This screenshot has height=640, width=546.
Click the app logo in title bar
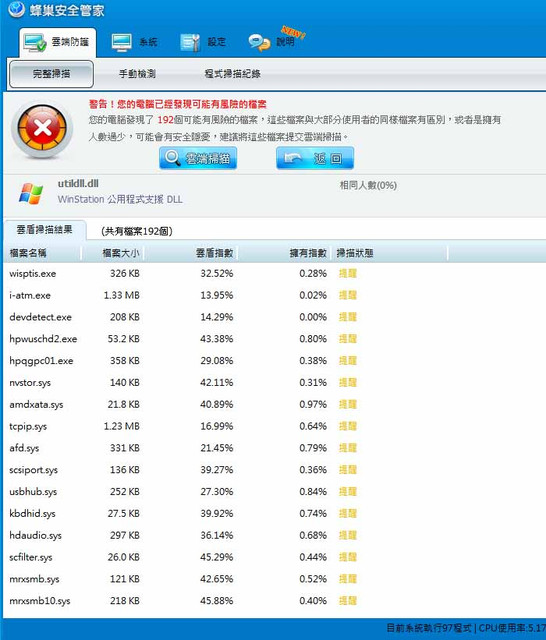click(17, 9)
